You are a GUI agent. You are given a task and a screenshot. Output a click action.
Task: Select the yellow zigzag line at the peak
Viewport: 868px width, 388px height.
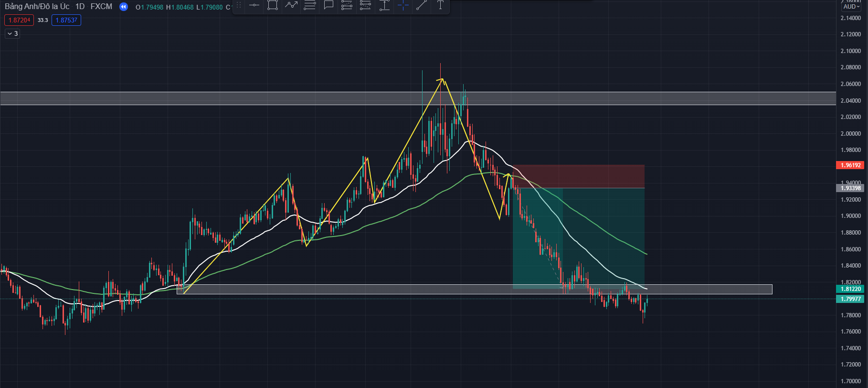point(442,79)
